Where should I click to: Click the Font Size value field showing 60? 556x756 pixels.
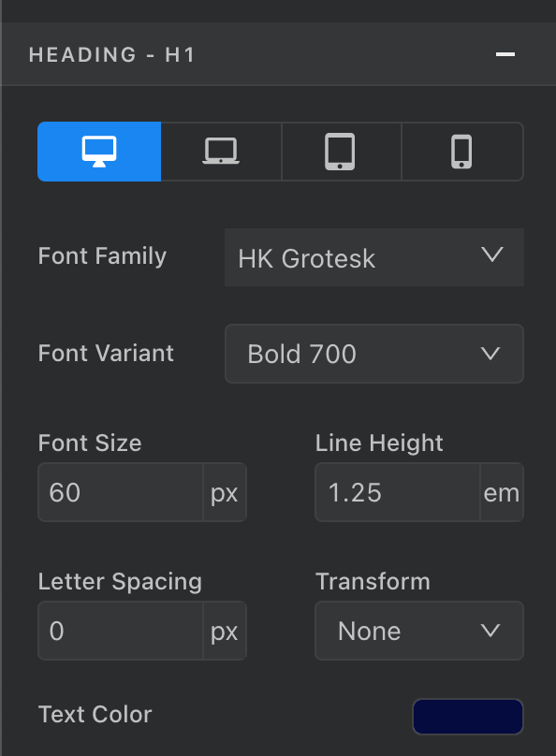[x=122, y=492]
